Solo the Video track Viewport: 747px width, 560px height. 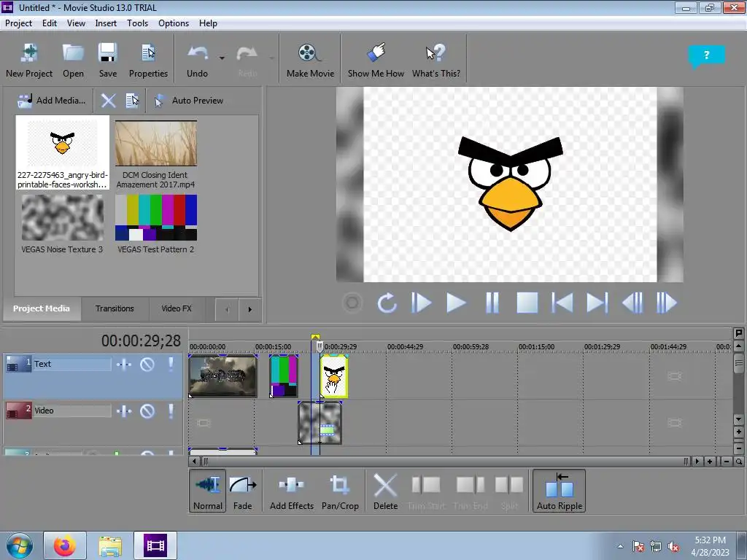coord(171,411)
